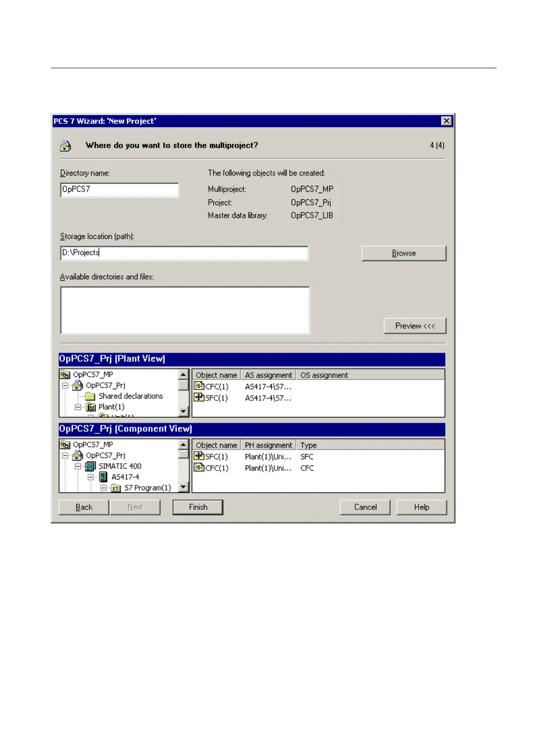Click the Available directories and files list box
Viewport: 535px width, 756px height.
tap(185, 310)
